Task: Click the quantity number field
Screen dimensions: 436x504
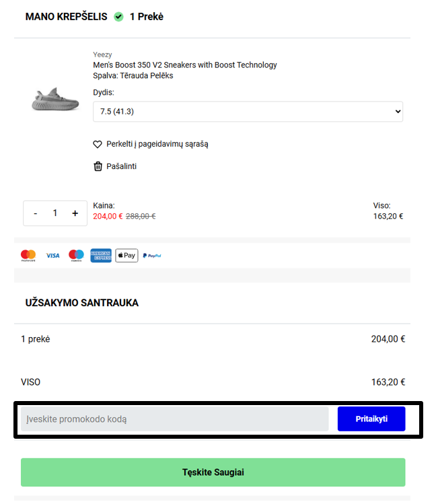Action: [55, 213]
